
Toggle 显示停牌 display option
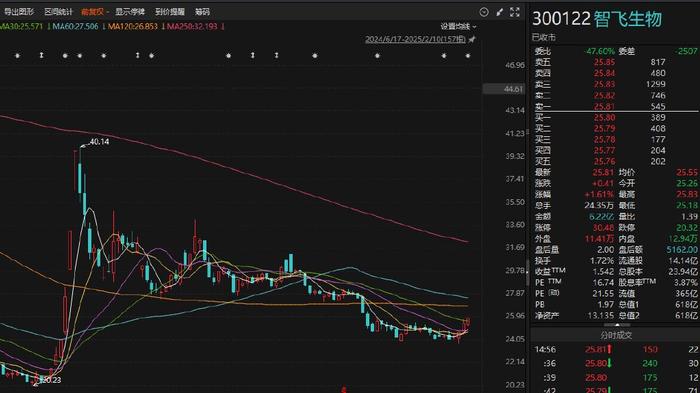click(130, 12)
